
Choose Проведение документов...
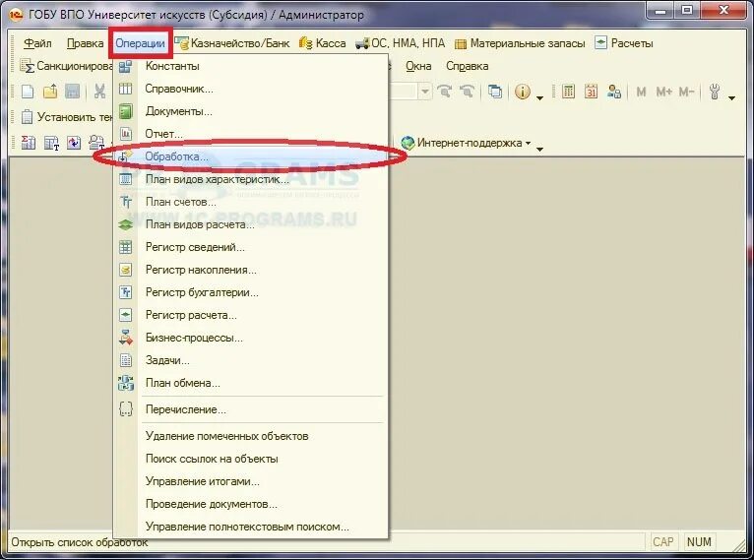[x=251, y=504]
